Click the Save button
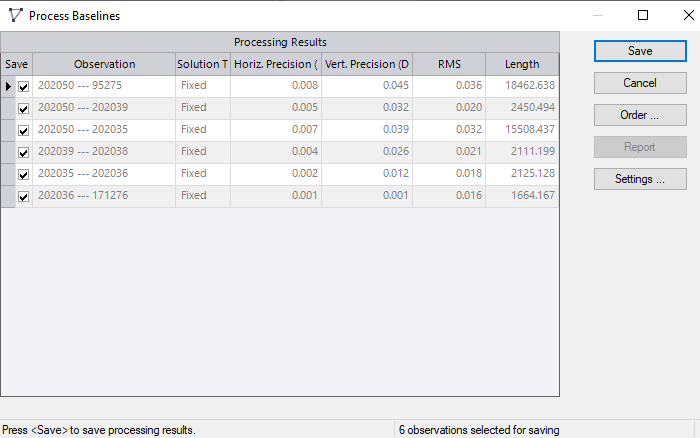The image size is (700, 438). (640, 51)
